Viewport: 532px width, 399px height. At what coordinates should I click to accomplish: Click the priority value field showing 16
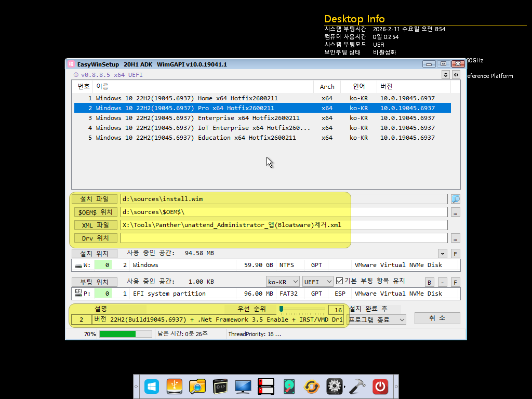pyautogui.click(x=336, y=310)
